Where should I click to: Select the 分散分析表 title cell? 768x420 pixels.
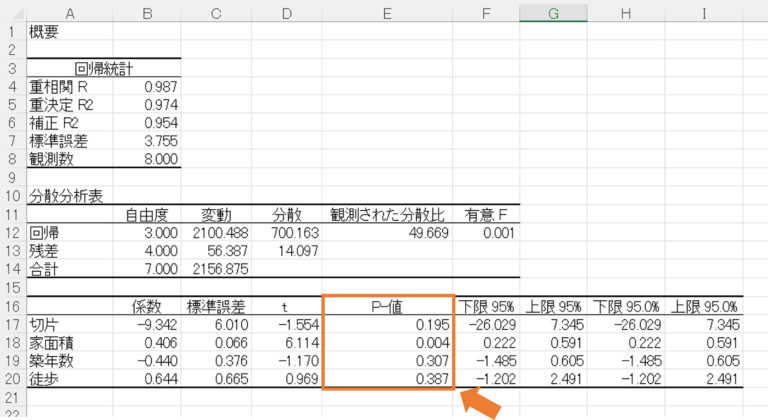pos(69,196)
